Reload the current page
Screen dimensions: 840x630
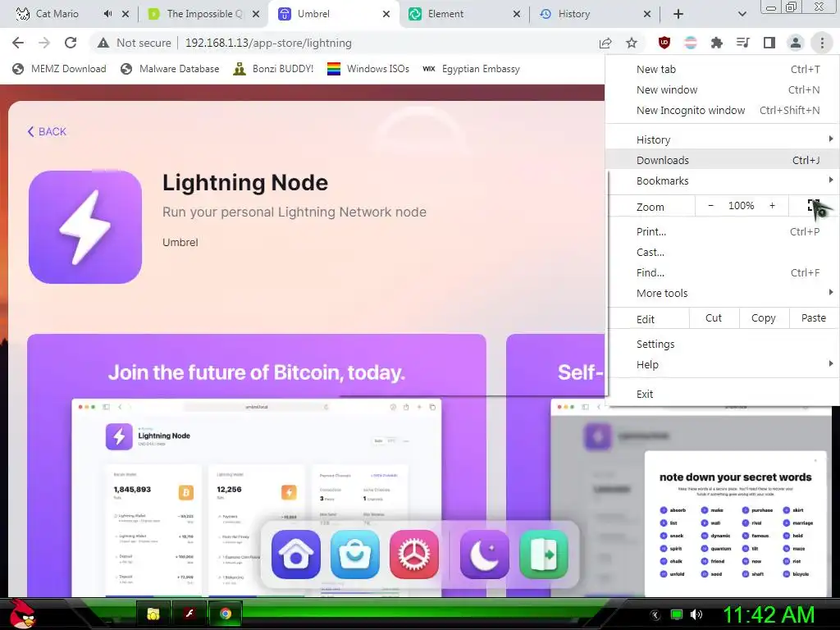coord(71,43)
